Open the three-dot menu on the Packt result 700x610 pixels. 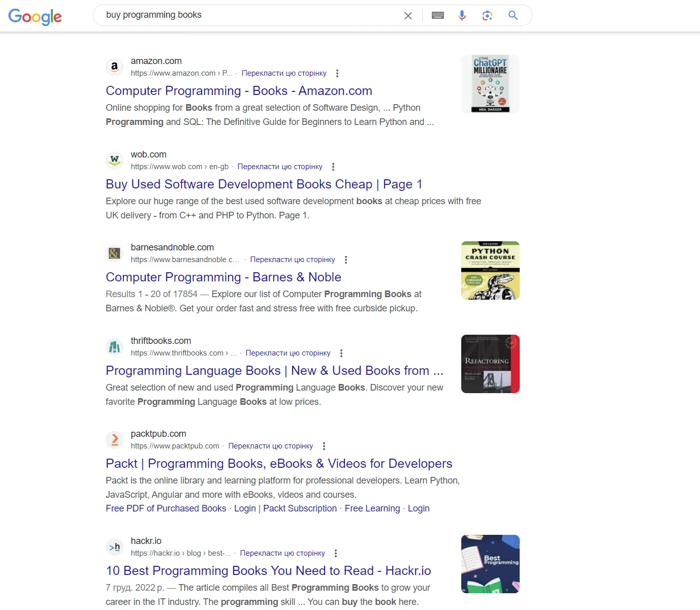coord(324,446)
